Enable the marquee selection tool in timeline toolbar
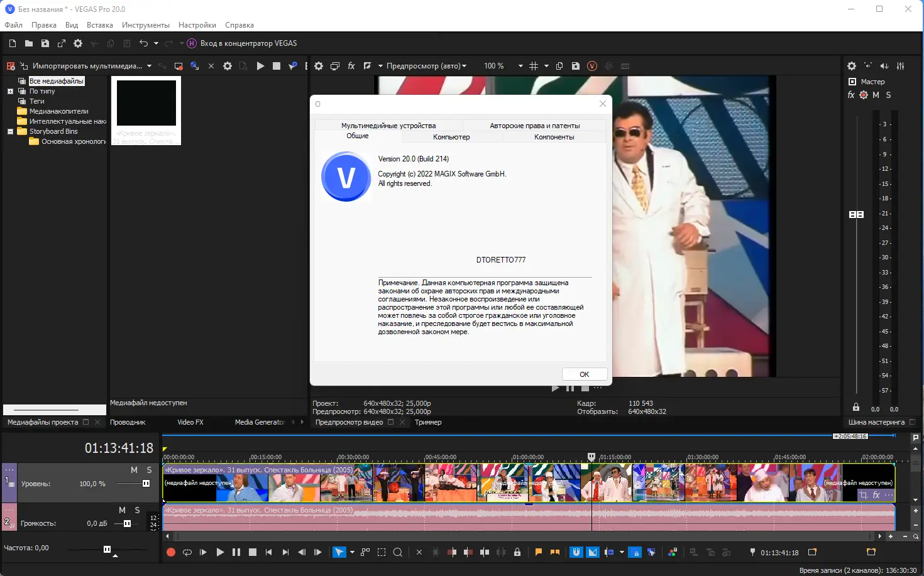924x576 pixels. 382,552
